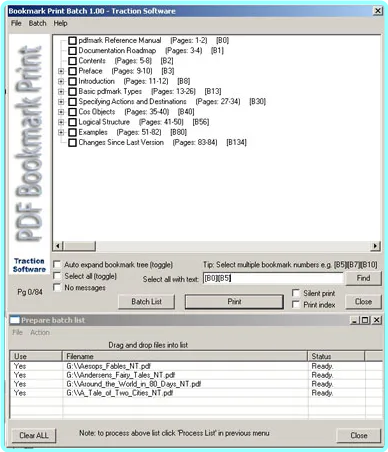Select Around_the_World_in_80_Days_NT.pdf row
The width and height of the screenshot is (388, 452).
click(x=196, y=384)
